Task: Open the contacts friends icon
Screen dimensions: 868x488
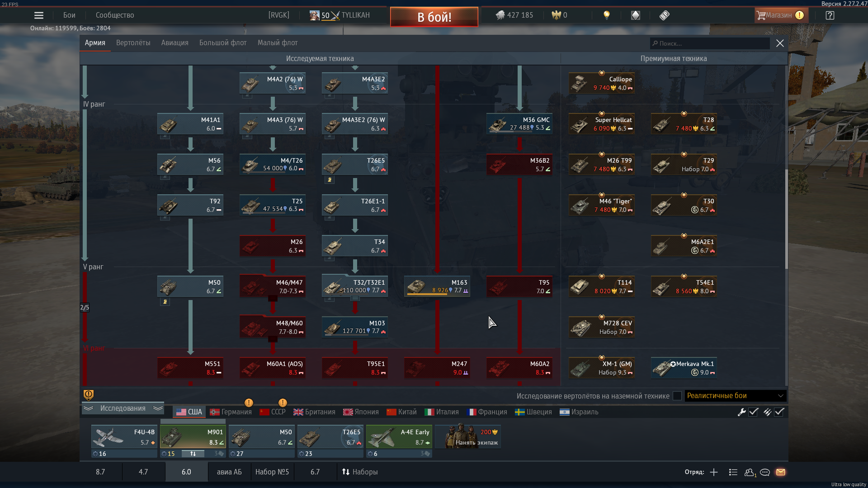Action: pyautogui.click(x=750, y=472)
